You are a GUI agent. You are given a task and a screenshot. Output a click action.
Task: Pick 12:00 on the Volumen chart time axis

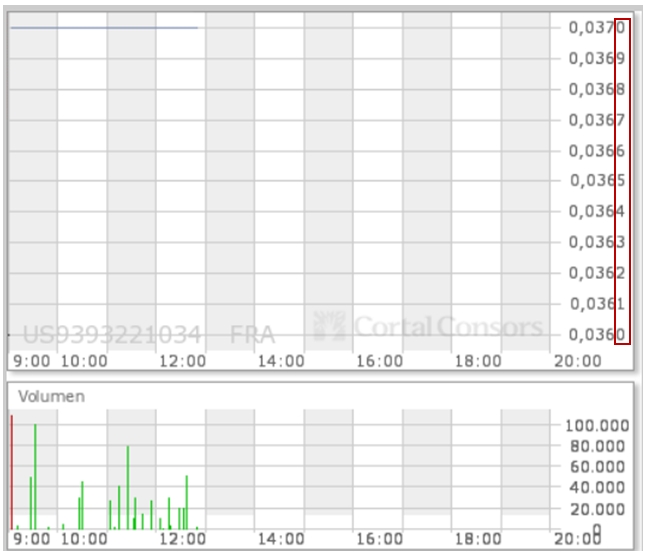pos(183,539)
